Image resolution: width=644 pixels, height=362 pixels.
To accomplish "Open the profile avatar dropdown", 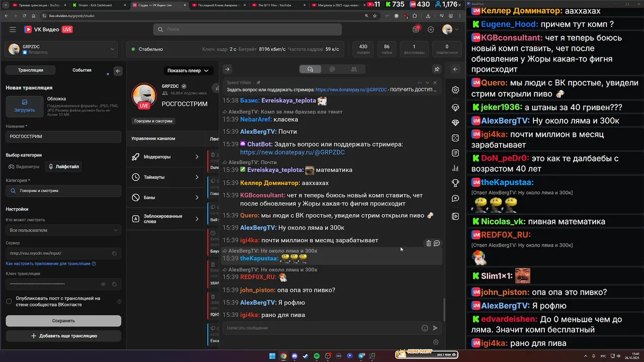I will (x=450, y=30).
